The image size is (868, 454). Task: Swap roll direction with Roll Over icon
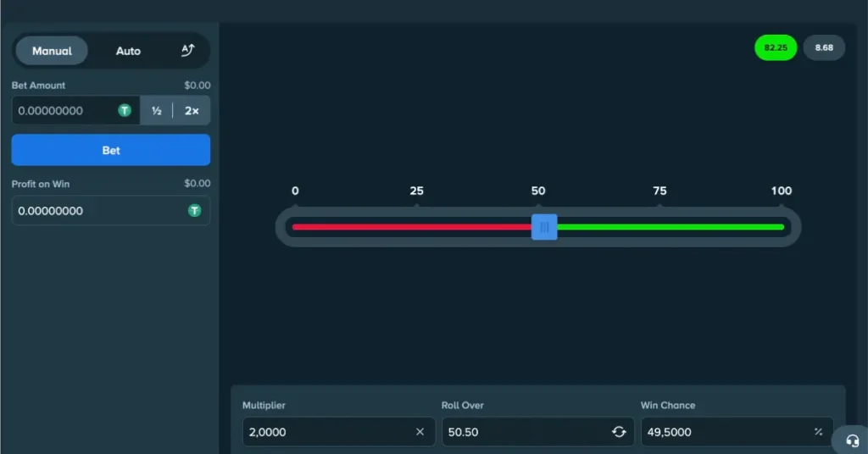(x=619, y=432)
